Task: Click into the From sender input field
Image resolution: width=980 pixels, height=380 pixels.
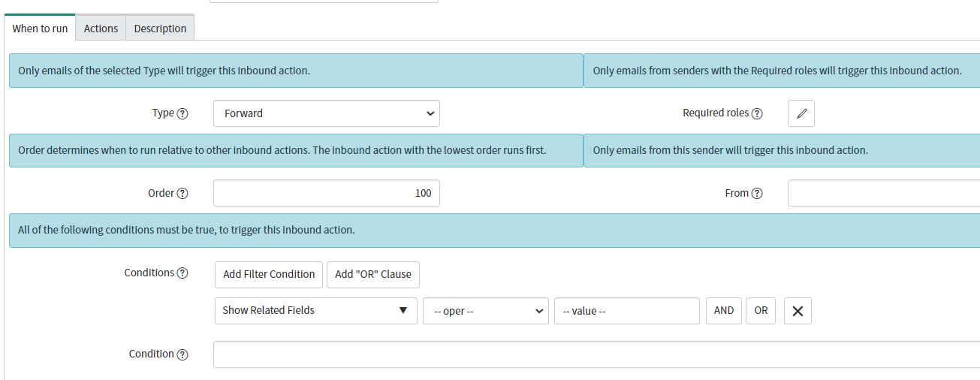Action: 884,193
